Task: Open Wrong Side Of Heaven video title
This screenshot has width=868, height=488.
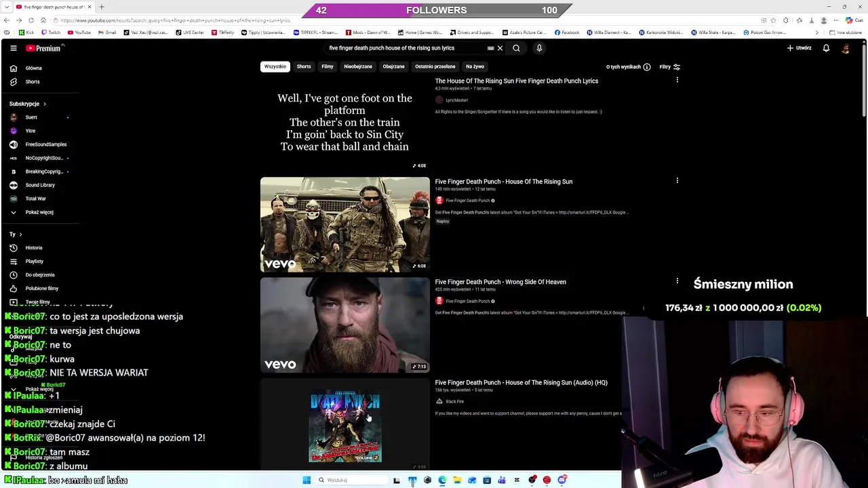Action: tap(500, 282)
